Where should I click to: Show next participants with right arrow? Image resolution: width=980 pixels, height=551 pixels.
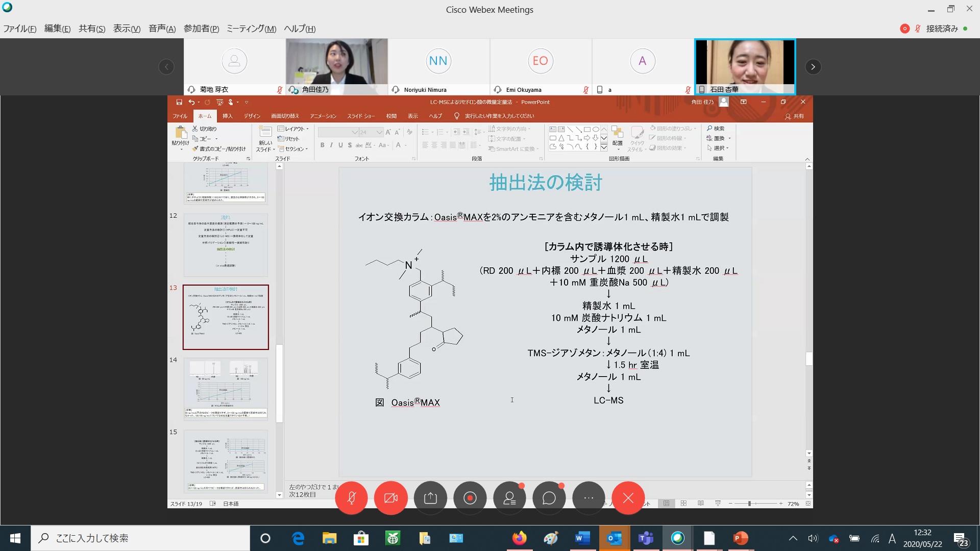coord(813,67)
